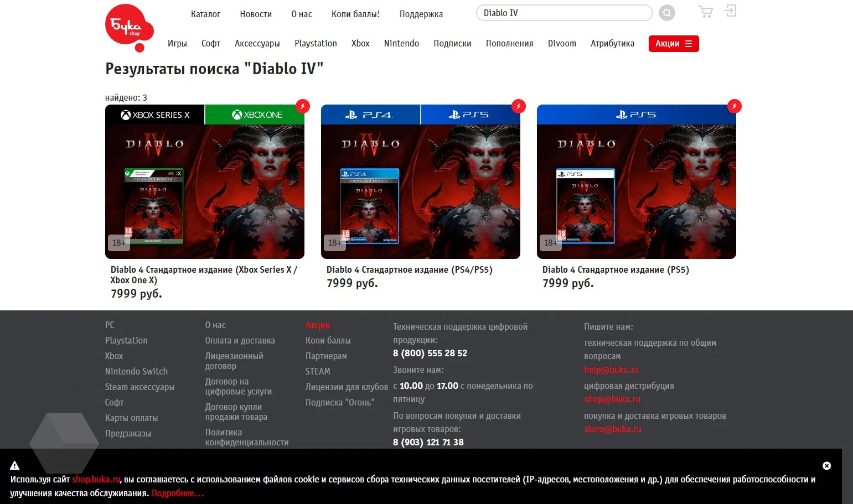Click footer link Копи баллы

click(328, 341)
